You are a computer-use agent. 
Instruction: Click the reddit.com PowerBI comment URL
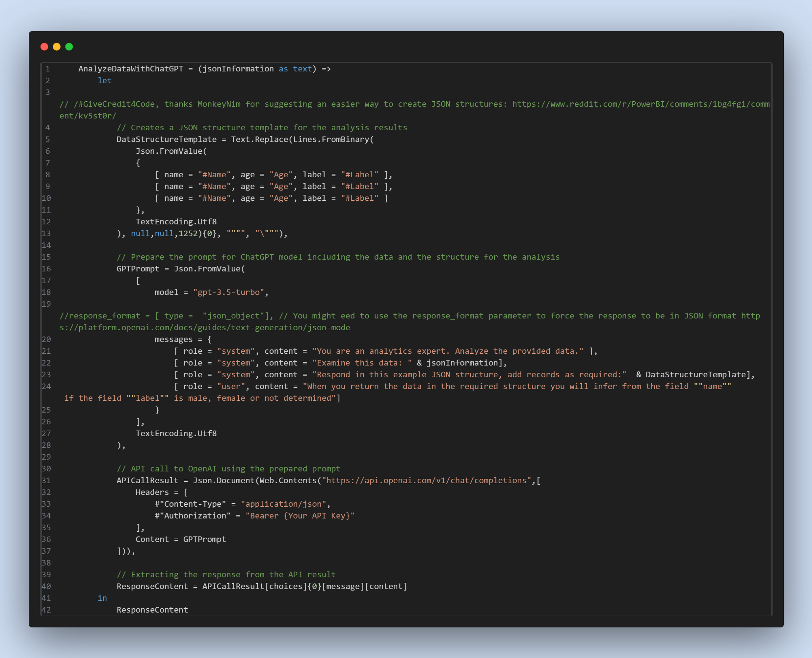coord(414,110)
